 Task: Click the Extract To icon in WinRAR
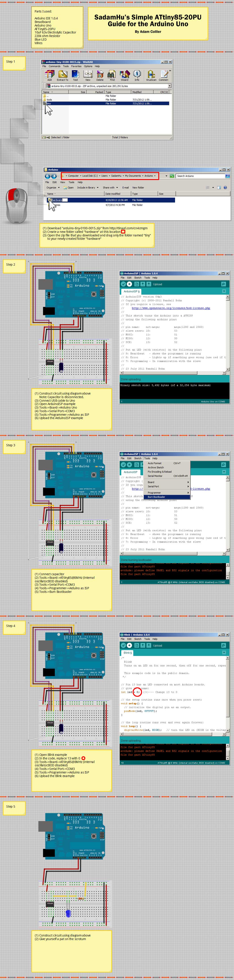coord(63,75)
